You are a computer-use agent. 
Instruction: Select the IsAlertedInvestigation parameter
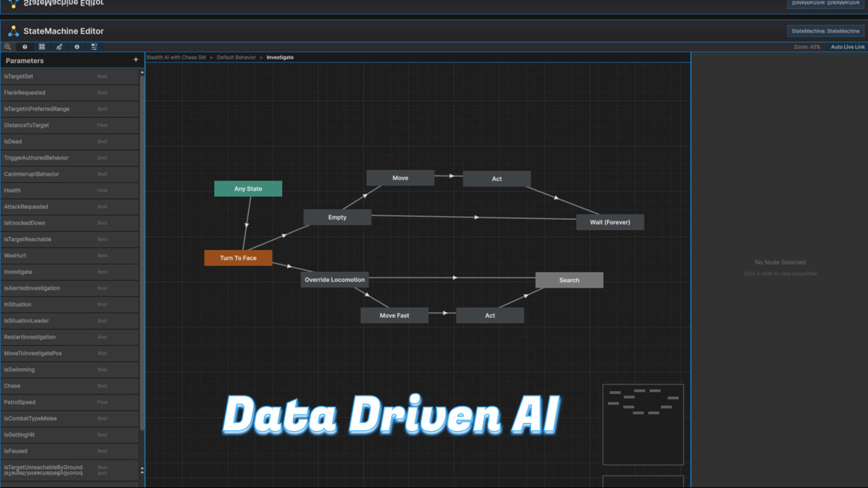(69, 288)
